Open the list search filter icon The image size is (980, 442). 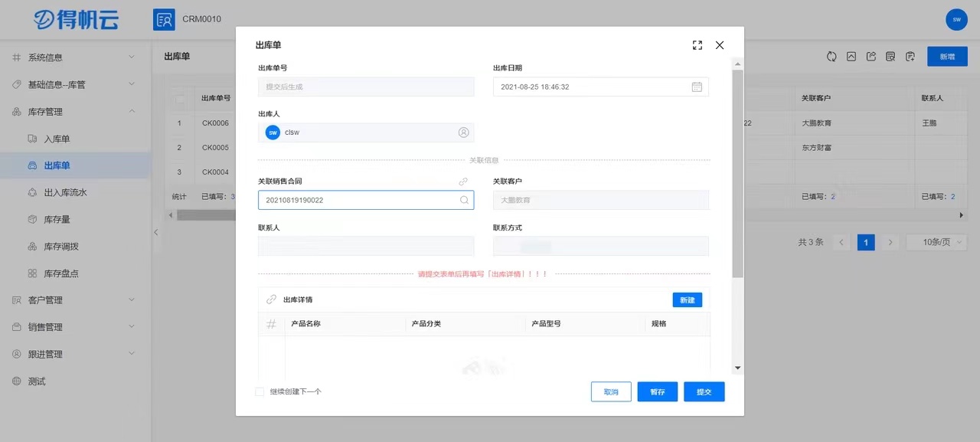890,56
